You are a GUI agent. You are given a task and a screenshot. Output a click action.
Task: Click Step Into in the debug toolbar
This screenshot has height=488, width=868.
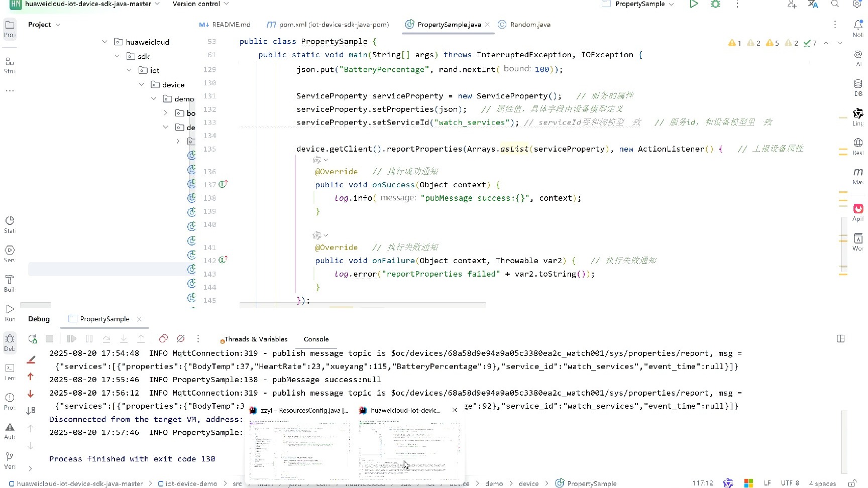[124, 339]
